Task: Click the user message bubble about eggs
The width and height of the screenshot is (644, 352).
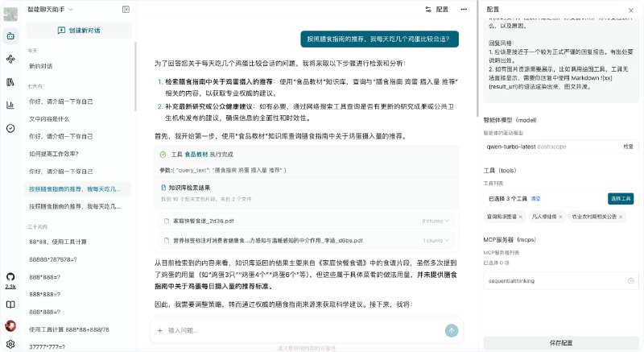Action: click(x=379, y=39)
